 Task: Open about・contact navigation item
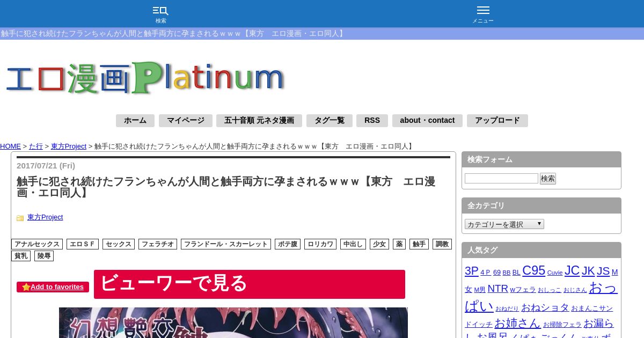pyautogui.click(x=427, y=120)
